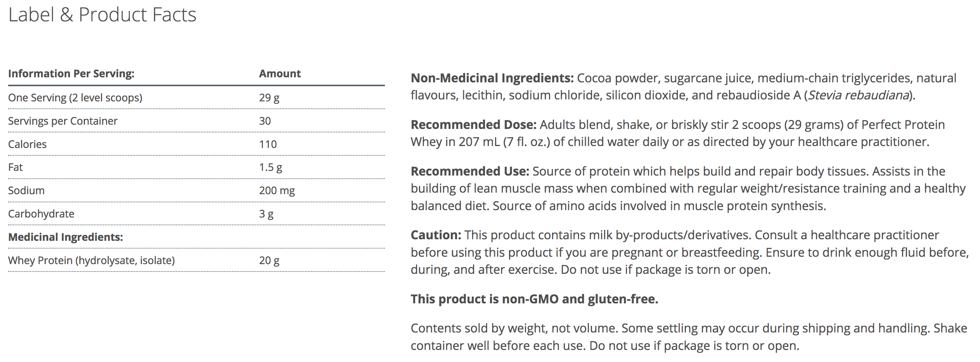
Task: Click the 'Medicinal Ingredients:' subheading
Action: pos(65,237)
